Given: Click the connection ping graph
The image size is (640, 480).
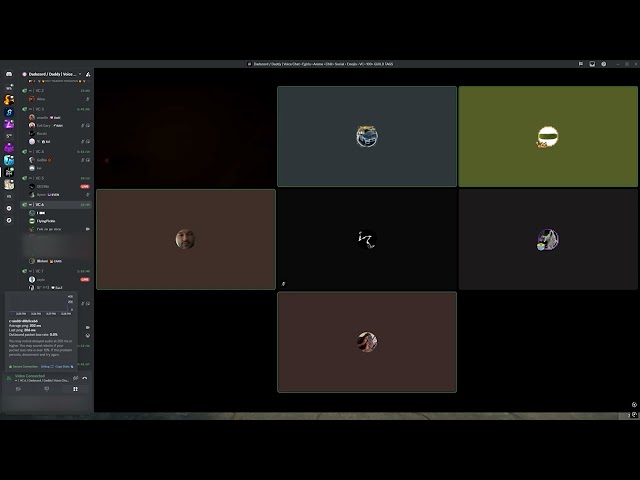Looking at the screenshot, I should [41, 304].
